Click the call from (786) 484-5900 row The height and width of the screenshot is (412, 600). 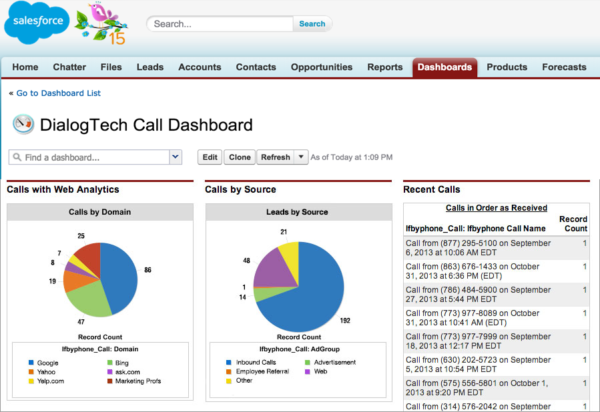pos(496,295)
